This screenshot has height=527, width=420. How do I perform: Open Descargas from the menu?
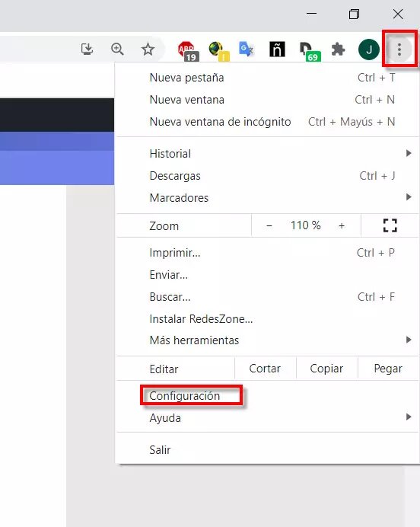(268, 176)
